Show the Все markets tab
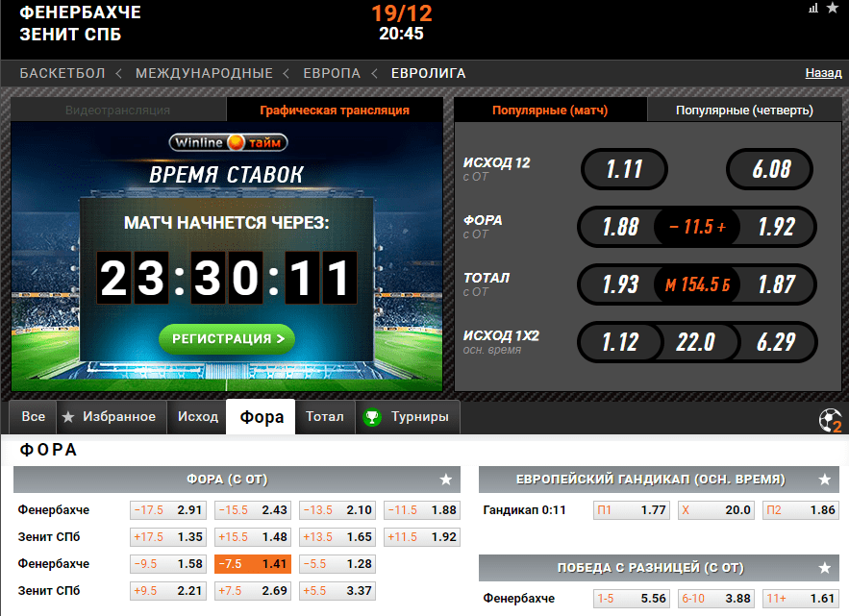Screen dimensions: 849x616 pyautogui.click(x=33, y=417)
